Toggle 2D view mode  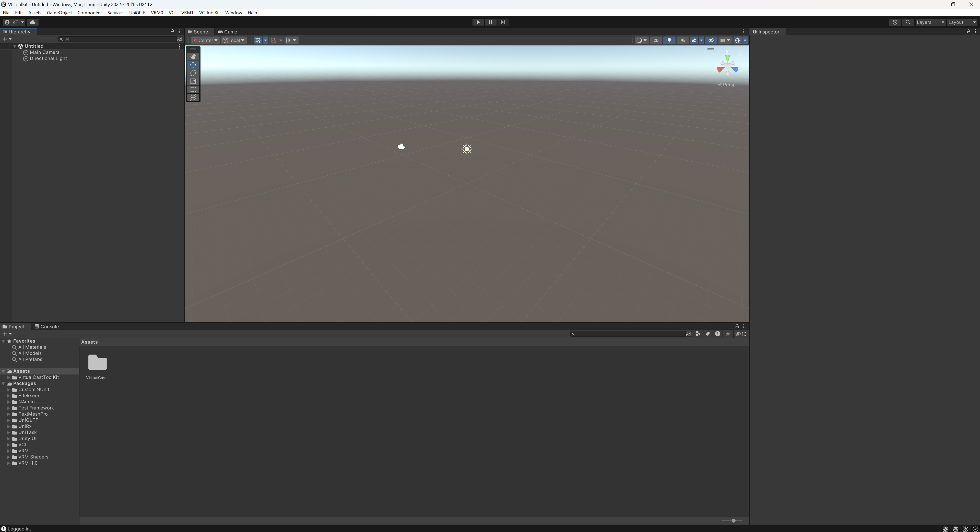click(656, 40)
